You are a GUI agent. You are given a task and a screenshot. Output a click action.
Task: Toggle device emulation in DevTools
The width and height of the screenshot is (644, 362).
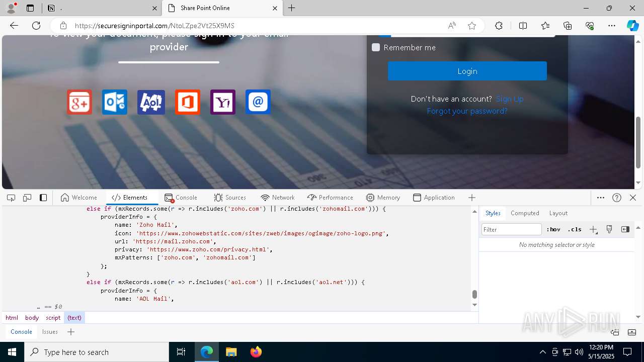pos(27,198)
